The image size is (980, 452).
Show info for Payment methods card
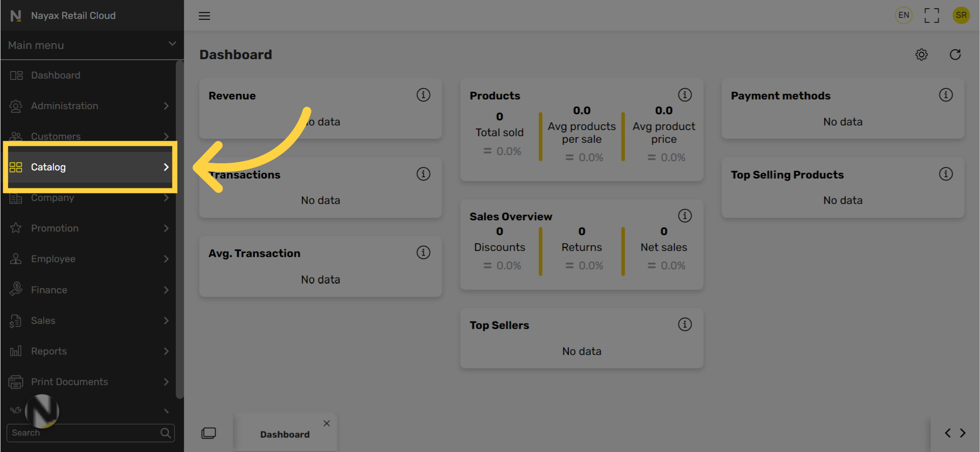946,95
